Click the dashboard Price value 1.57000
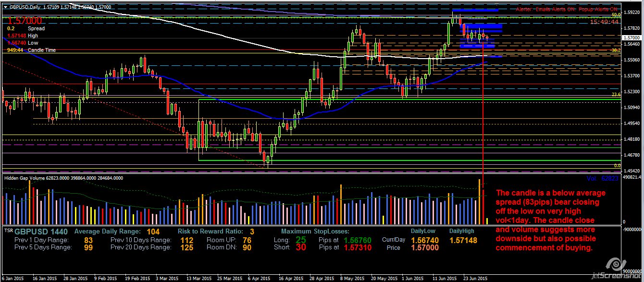This screenshot has width=644, height=282. (425, 248)
